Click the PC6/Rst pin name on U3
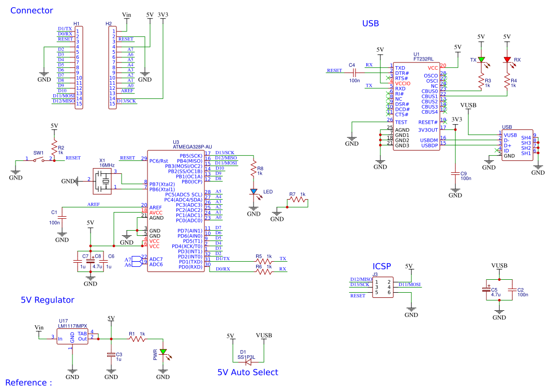Viewport: 551px width, 392px height. coord(159,161)
